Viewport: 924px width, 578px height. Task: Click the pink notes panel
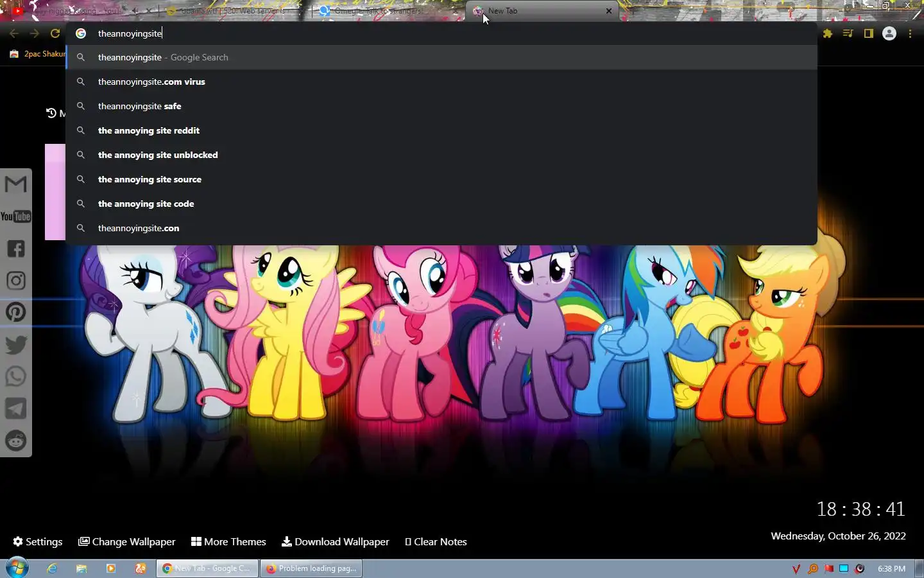55,192
